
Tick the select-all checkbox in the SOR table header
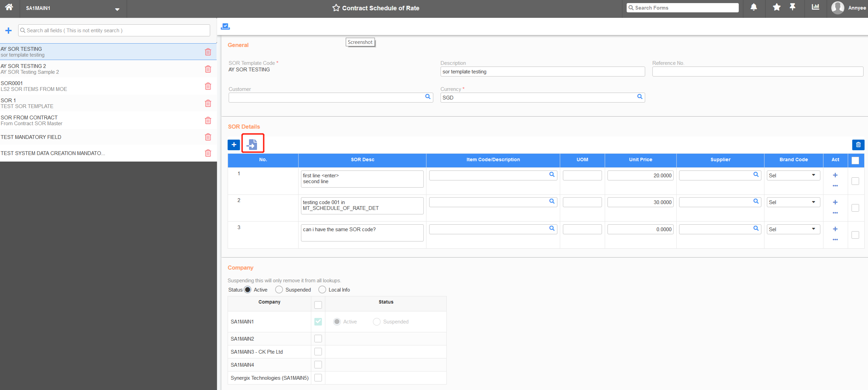click(855, 160)
